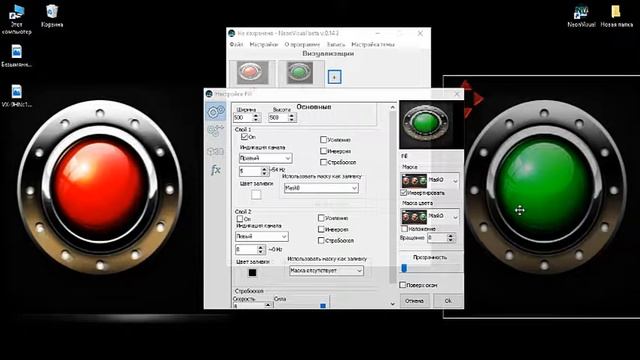Open the 'О программе' menu
Viewport: 640px width, 360px height.
tap(302, 44)
